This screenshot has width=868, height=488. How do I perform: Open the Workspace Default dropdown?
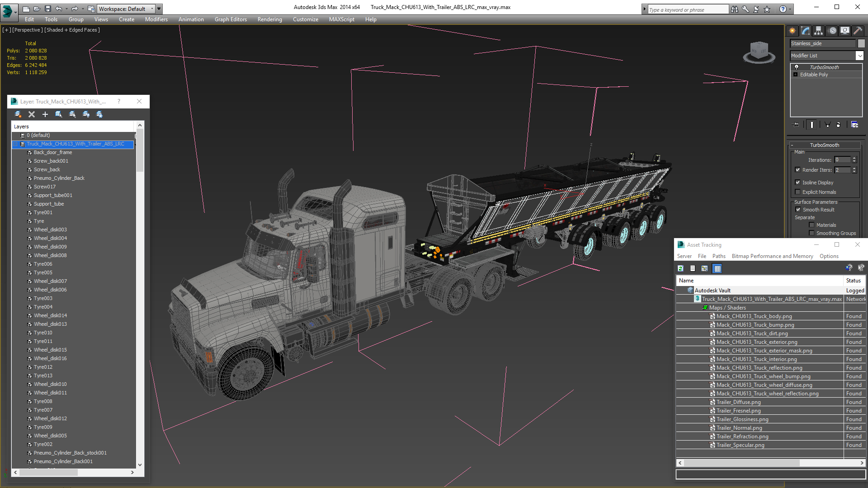click(127, 9)
